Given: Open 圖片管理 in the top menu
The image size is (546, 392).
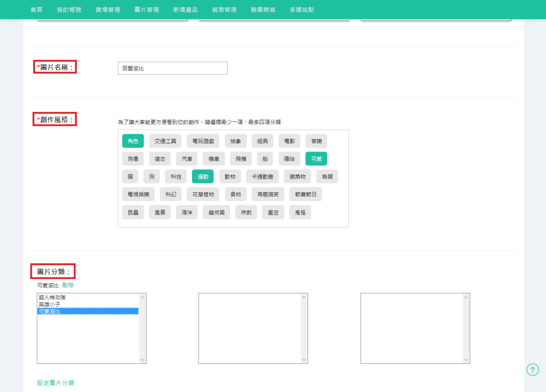Looking at the screenshot, I should 147,10.
